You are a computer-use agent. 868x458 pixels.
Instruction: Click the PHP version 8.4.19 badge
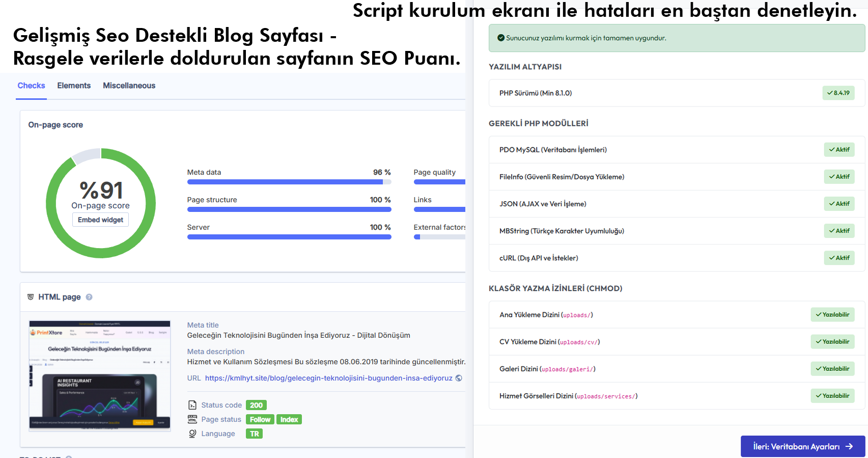pyautogui.click(x=838, y=93)
